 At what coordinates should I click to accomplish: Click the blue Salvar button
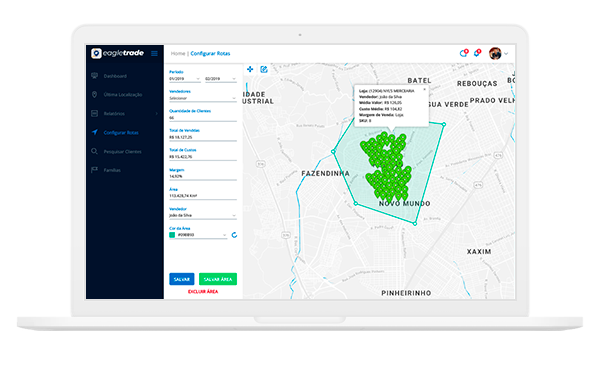182,279
